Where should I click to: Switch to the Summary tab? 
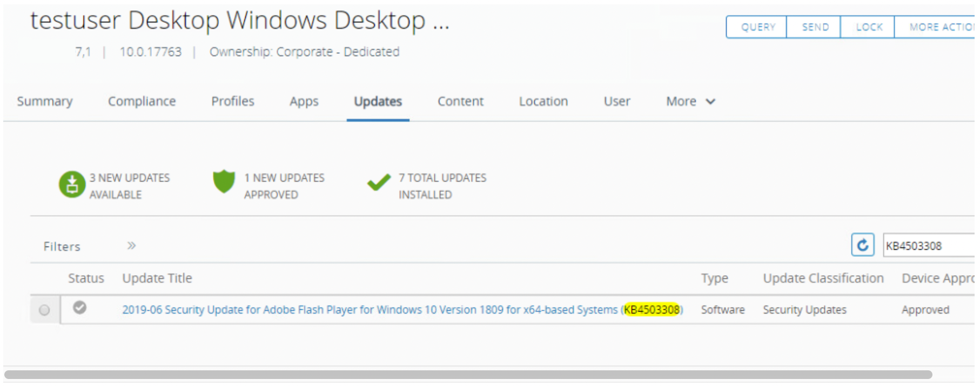click(45, 102)
